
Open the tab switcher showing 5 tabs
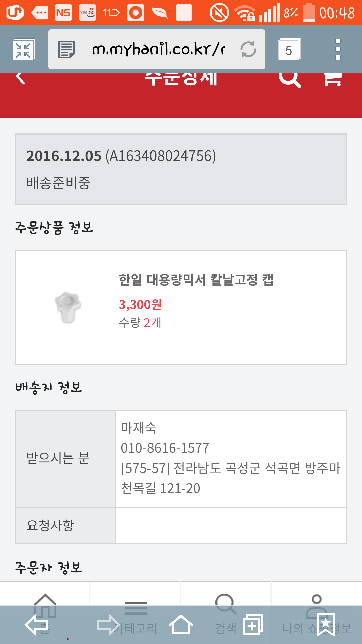289,50
